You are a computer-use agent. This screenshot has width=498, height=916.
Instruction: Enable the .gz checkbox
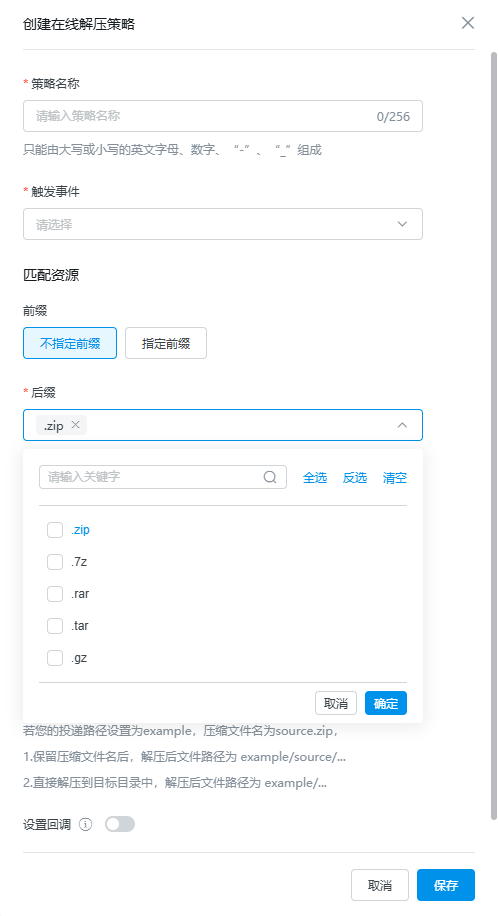point(55,658)
